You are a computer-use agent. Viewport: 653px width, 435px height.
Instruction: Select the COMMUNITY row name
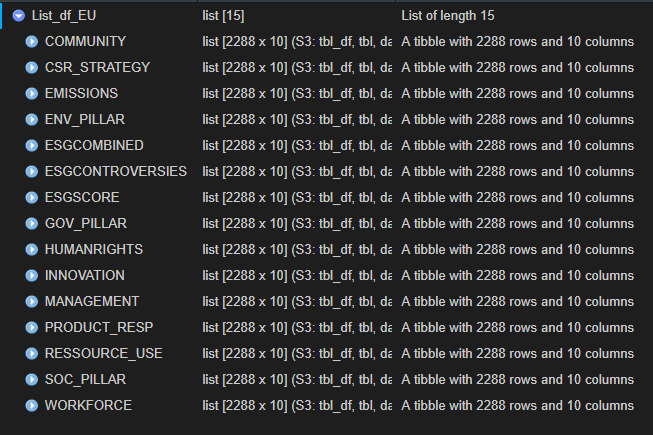coord(85,42)
